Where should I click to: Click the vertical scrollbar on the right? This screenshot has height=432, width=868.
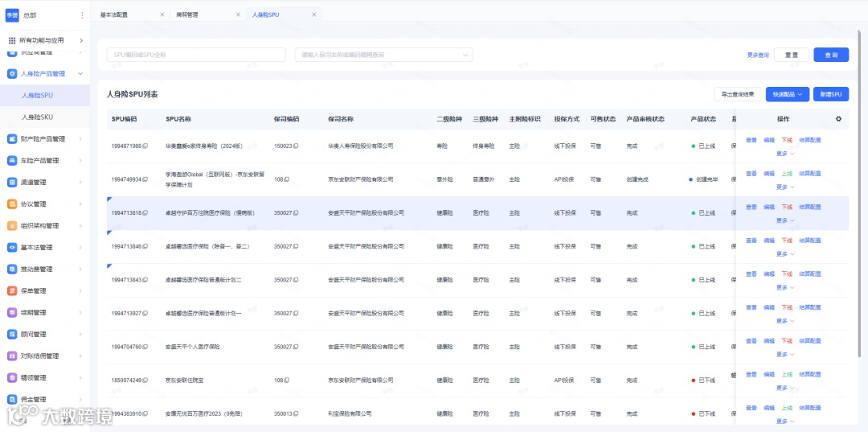pos(858,191)
